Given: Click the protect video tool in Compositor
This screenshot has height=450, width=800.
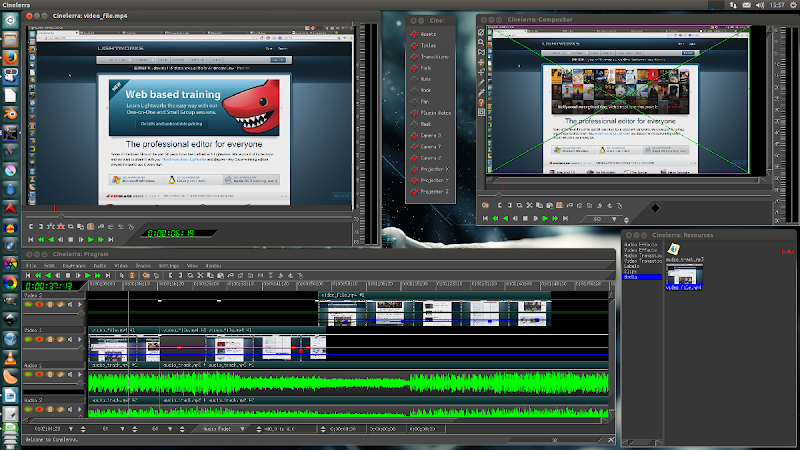Looking at the screenshot, I should pos(481,35).
